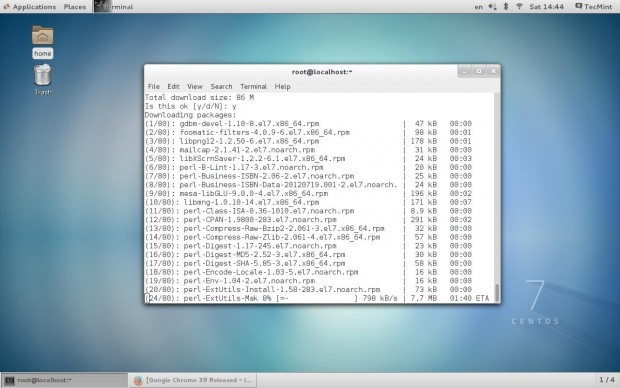The width and height of the screenshot is (620, 388).
Task: Switch to root@localhost taskbar window
Action: click(64, 380)
